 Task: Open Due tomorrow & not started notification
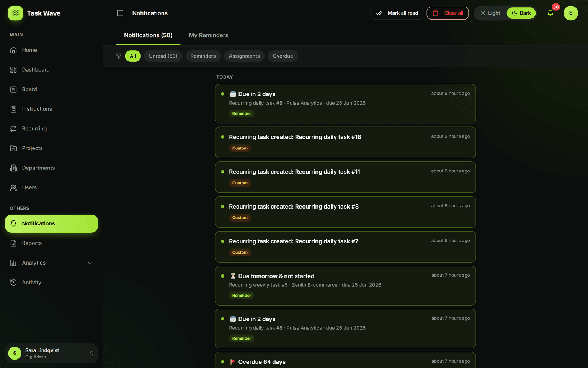[x=345, y=286]
